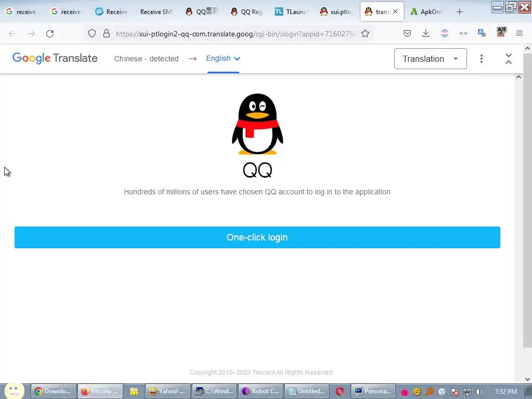Switch to the Receive SMS tab
The height and width of the screenshot is (399, 532).
[x=156, y=11]
